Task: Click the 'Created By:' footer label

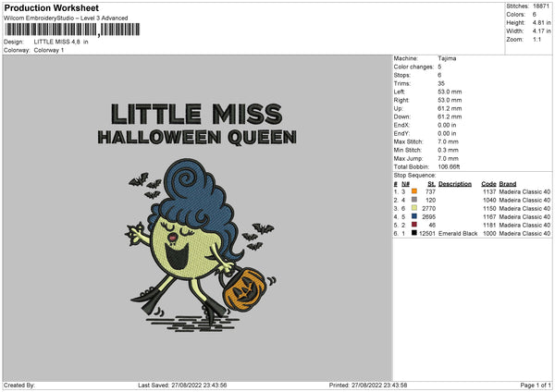Action: (x=19, y=386)
